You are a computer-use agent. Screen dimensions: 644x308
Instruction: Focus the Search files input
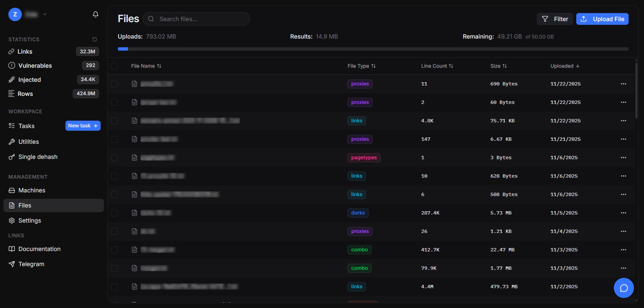pyautogui.click(x=200, y=19)
